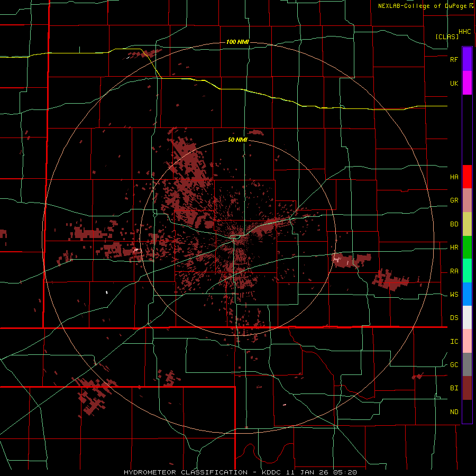
Task: Click the NEXLAB-College of DuPage credit text
Action: click(x=422, y=6)
